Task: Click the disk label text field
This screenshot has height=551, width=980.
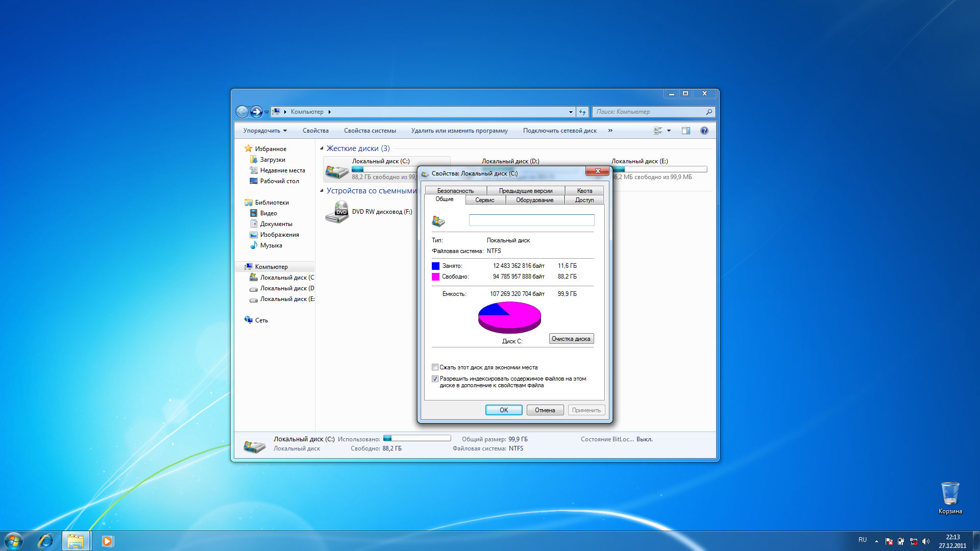Action: 531,220
